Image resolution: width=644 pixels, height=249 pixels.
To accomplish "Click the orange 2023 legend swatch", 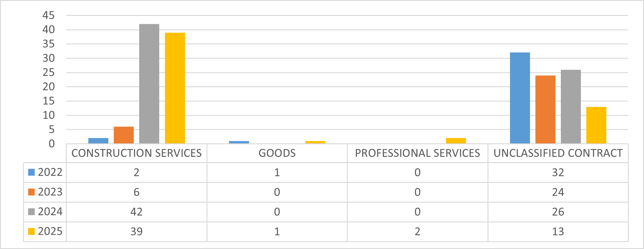I will (x=31, y=192).
